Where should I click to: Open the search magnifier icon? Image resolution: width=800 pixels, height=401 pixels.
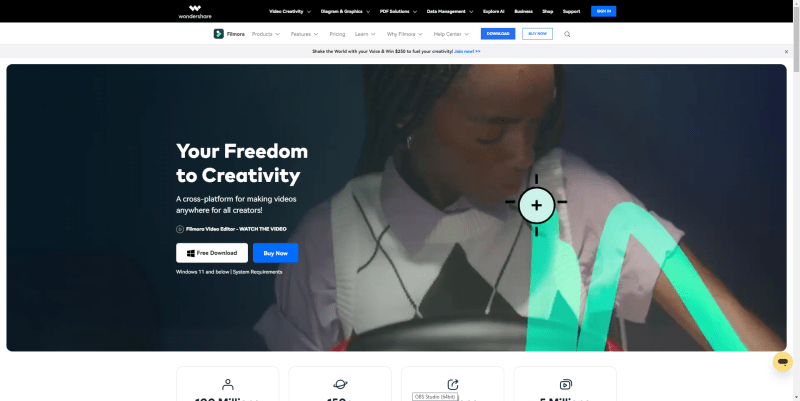pyautogui.click(x=567, y=34)
